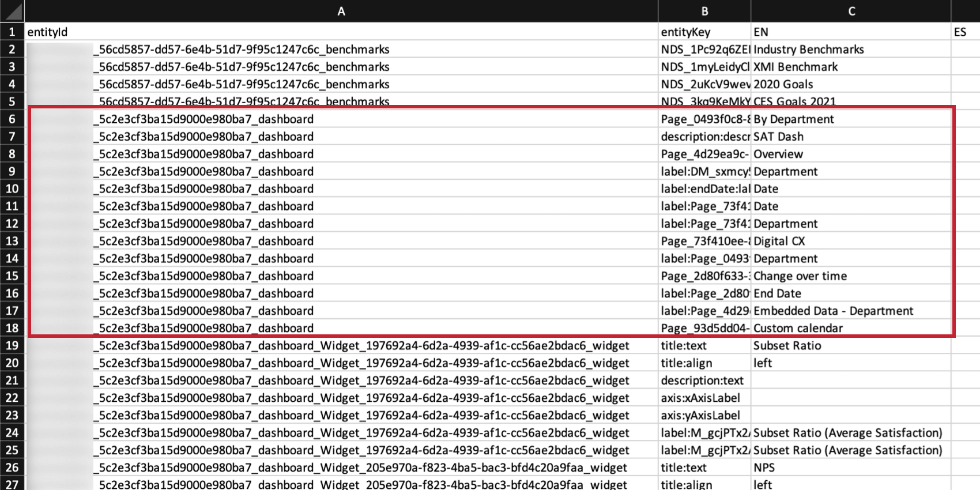Click the ES header cell
This screenshot has height=490, width=980.
pos(966,32)
